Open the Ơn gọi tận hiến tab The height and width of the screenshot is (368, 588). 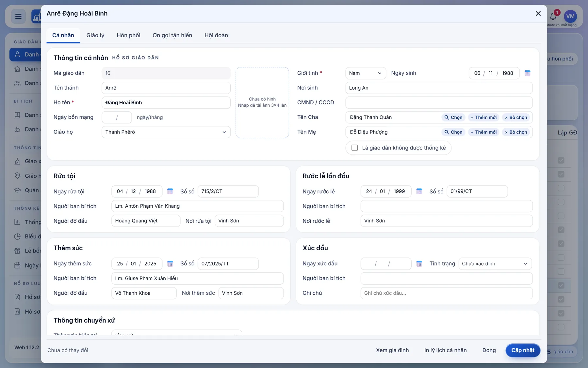tap(172, 35)
